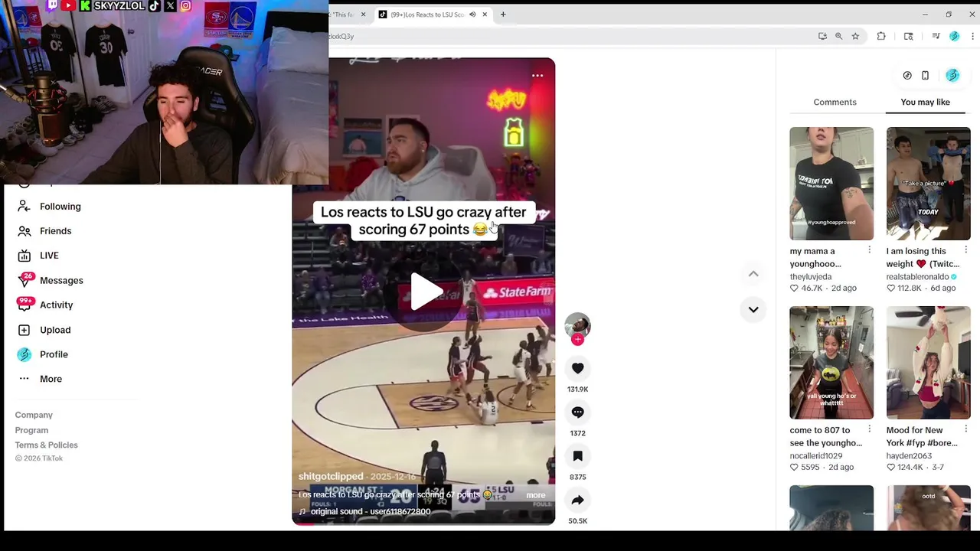The height and width of the screenshot is (551, 980).
Task: Open the 'Mood for New York' thumbnail
Action: click(928, 363)
